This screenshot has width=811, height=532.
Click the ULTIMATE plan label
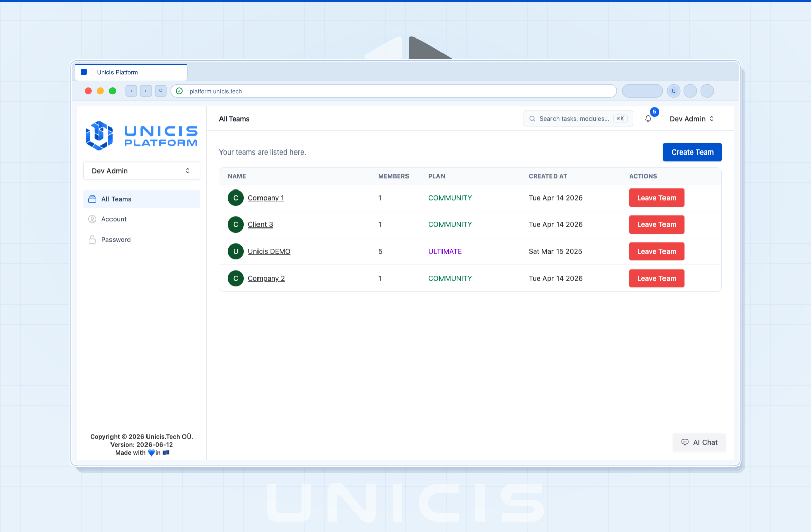pos(445,251)
